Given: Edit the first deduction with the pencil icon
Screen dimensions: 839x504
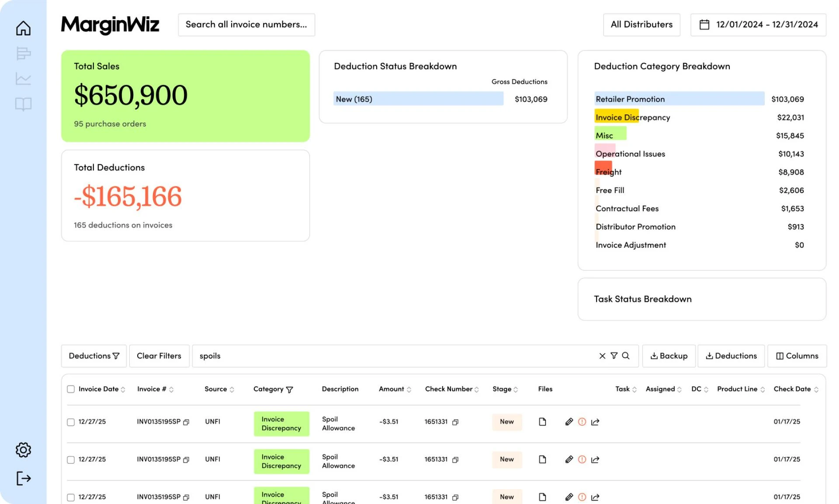Looking at the screenshot, I should pyautogui.click(x=569, y=422).
